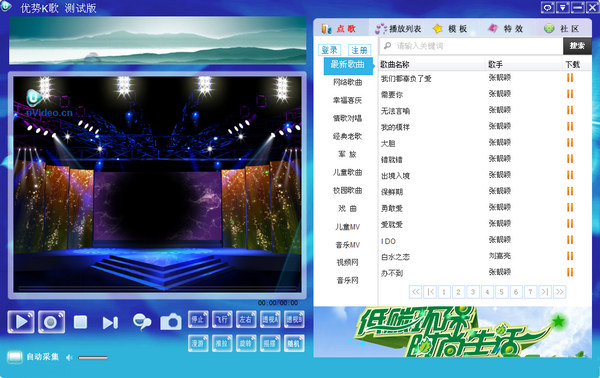Viewport: 600px width, 378px height.
Task: Switch to the 特效 tab
Action: (506, 28)
